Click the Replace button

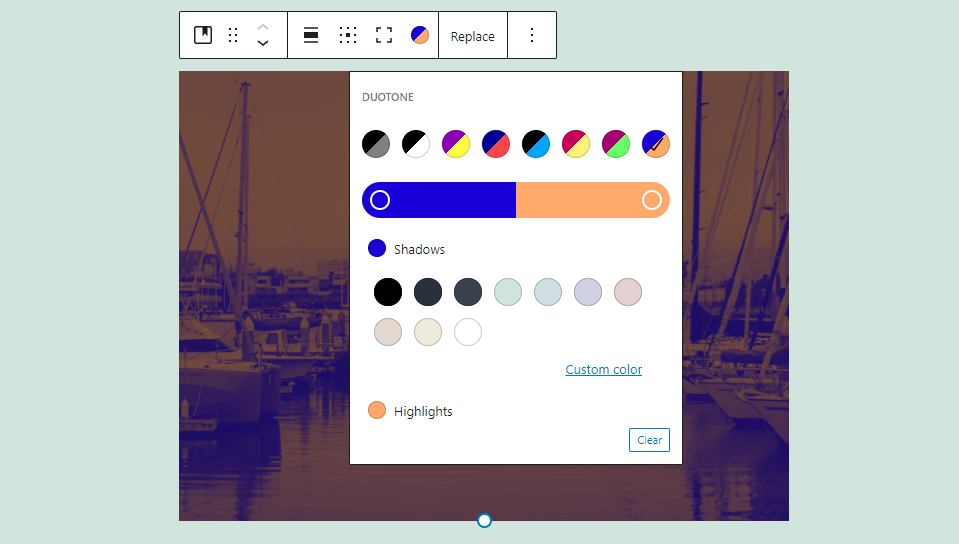click(x=472, y=36)
